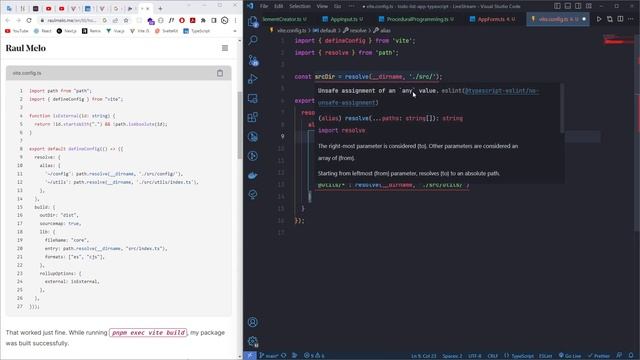The height and width of the screenshot is (360, 640).
Task: Open the Edit menu in VS Code
Action: 279,6
